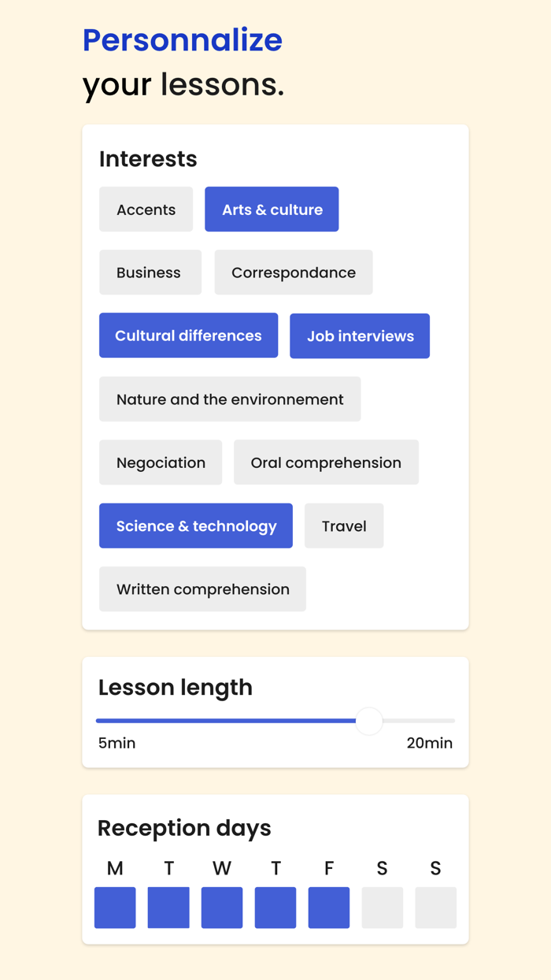Select the Correspondance interest

click(x=293, y=272)
